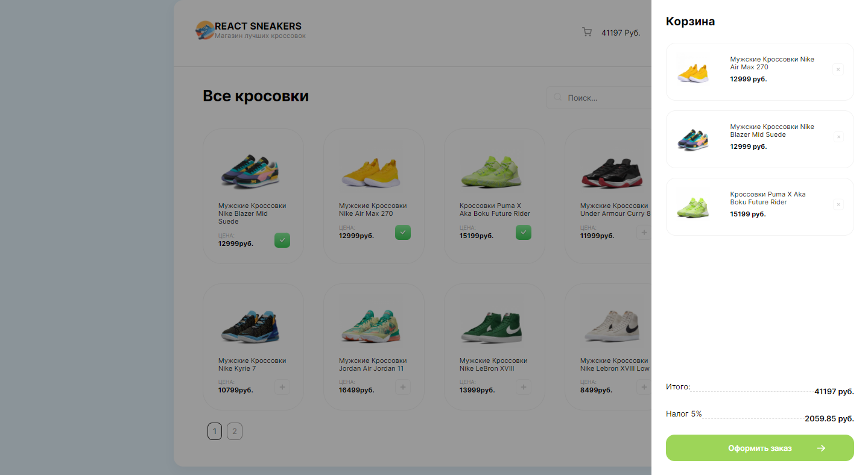
Task: Toggle off the added checkmark on Nike Air Max 270
Action: tap(403, 232)
